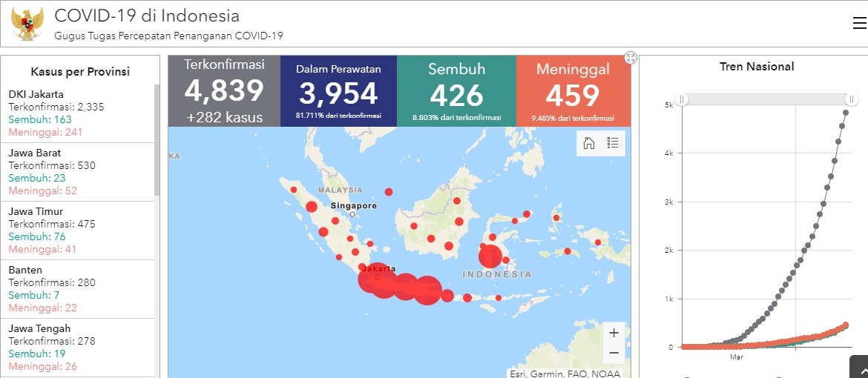Zoom in on the map

tap(614, 334)
